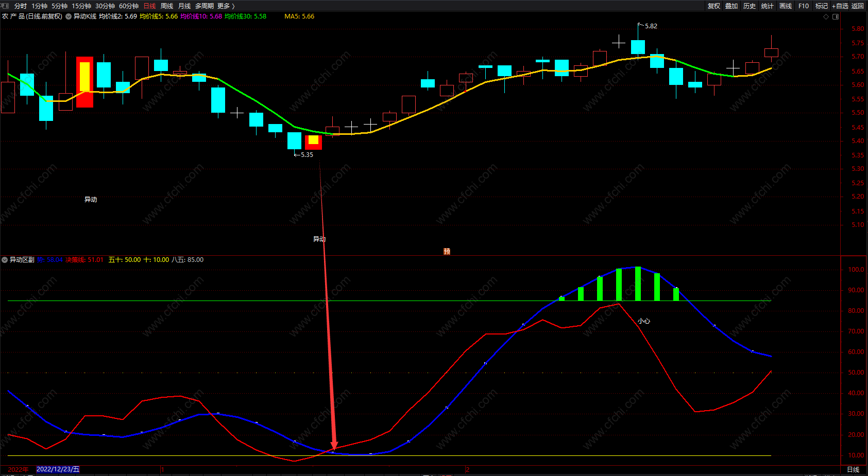The height and width of the screenshot is (476, 868).
Task: Click the diamond marker icon above price axis
Action: [x=826, y=16]
